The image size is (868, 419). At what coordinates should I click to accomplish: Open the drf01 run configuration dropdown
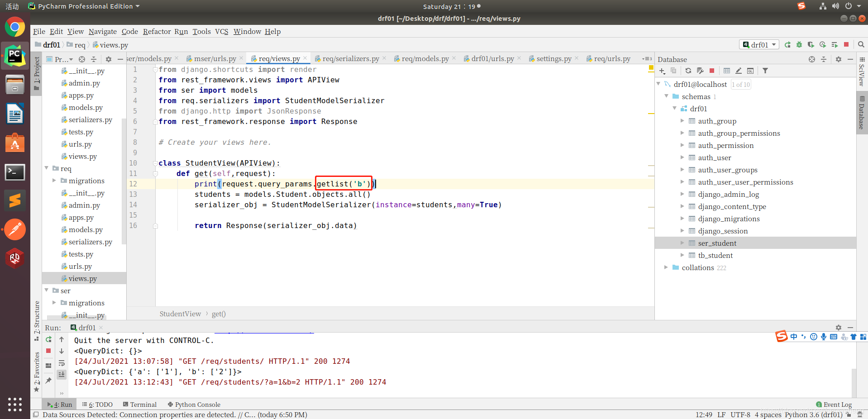(759, 44)
